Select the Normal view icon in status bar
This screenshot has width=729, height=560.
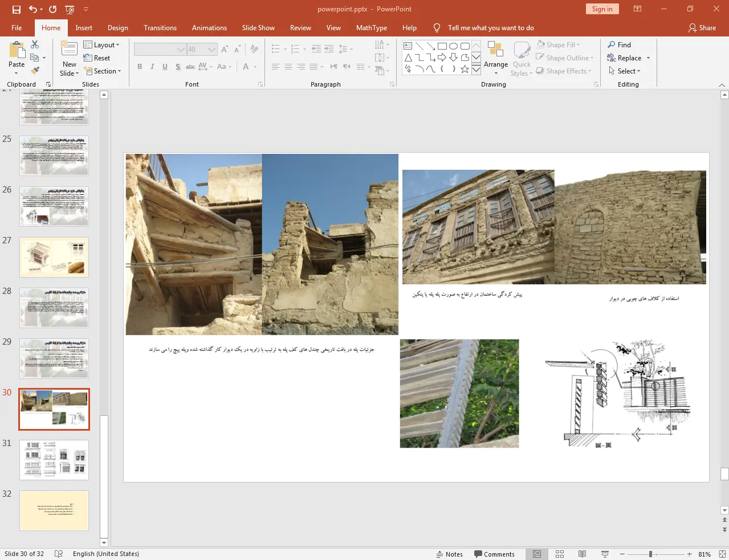pos(537,554)
